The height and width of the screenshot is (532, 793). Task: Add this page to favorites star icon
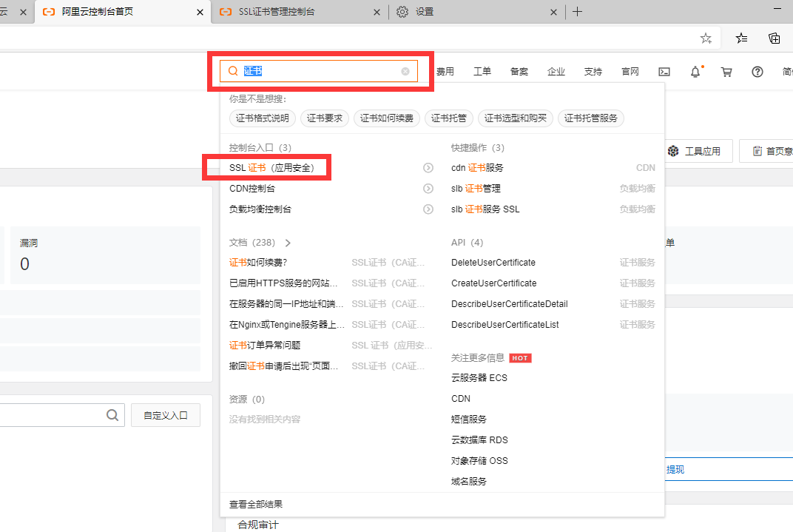tap(706, 38)
